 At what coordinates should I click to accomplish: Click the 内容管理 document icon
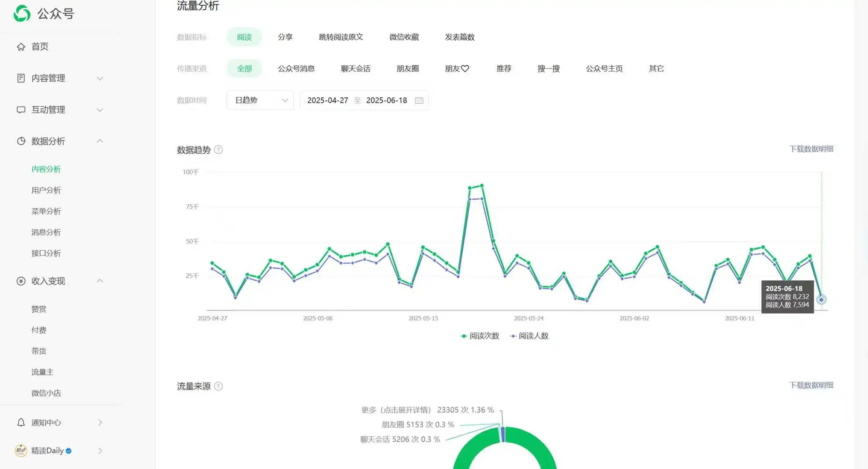coord(21,78)
